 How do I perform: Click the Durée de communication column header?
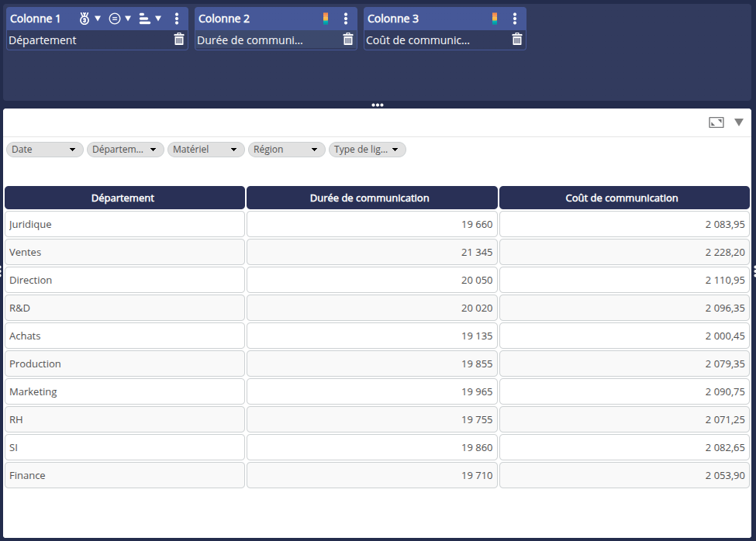point(371,198)
